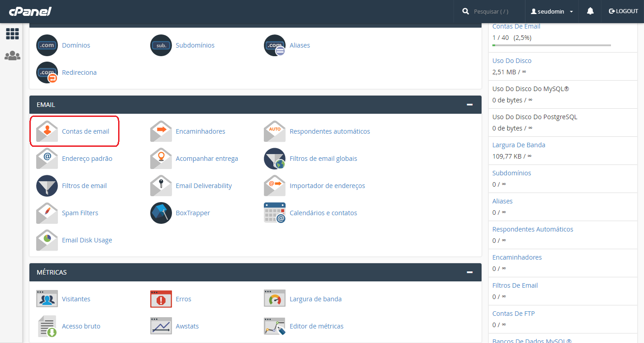Open Contas De Email statistic link
The image size is (644, 343).
[x=516, y=26]
